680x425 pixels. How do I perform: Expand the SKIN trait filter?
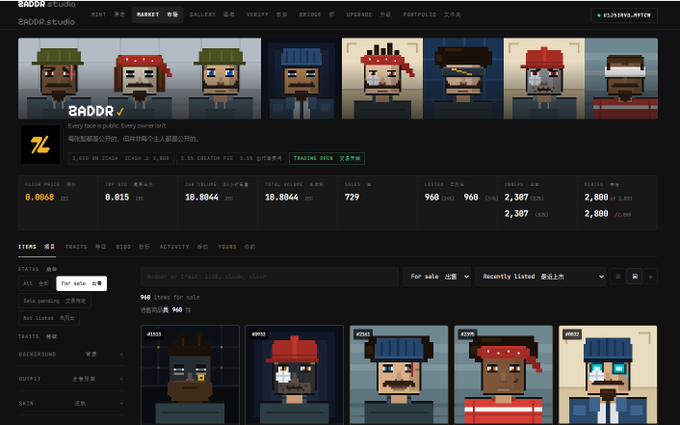tap(72, 403)
